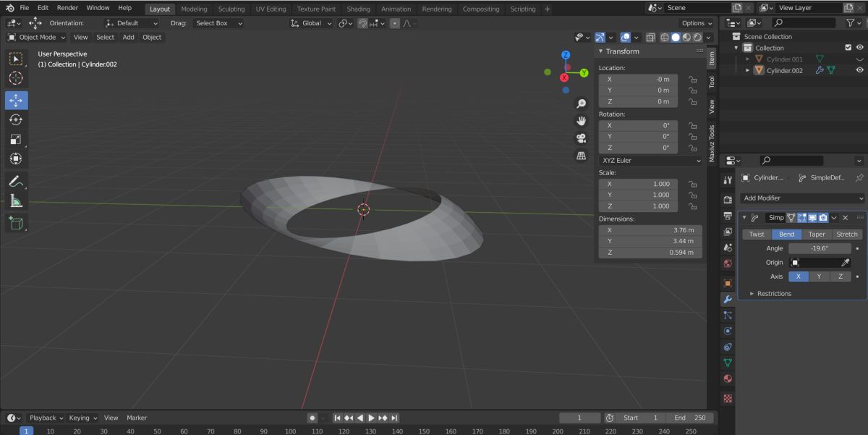Screen dimensions: 868x435
Task: Toggle modifier display in render
Action: point(822,217)
